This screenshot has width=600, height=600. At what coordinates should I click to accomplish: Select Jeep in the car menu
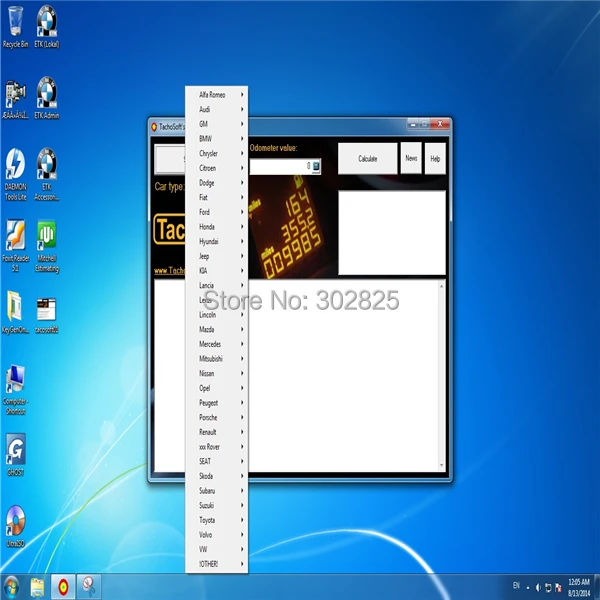click(x=217, y=256)
